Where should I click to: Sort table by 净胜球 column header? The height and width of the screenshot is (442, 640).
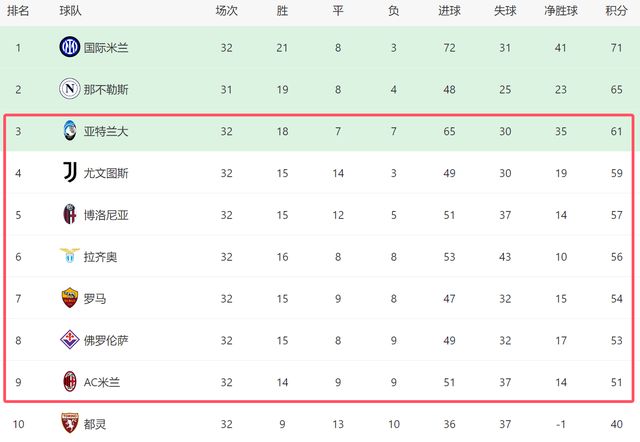[560, 11]
